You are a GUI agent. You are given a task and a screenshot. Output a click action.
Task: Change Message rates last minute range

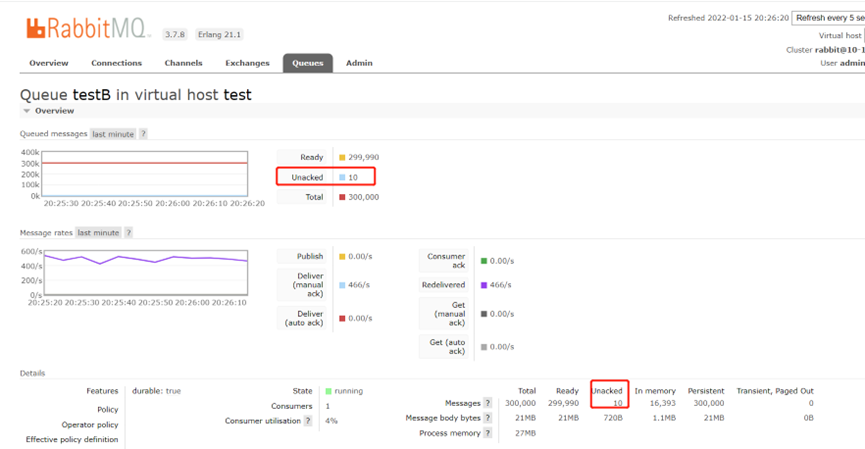click(x=98, y=233)
